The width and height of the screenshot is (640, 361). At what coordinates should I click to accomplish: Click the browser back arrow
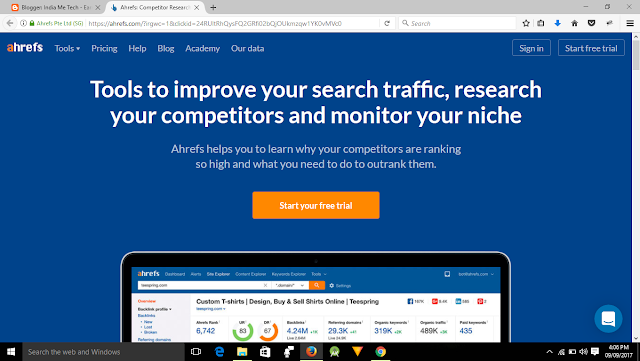pos(10,23)
